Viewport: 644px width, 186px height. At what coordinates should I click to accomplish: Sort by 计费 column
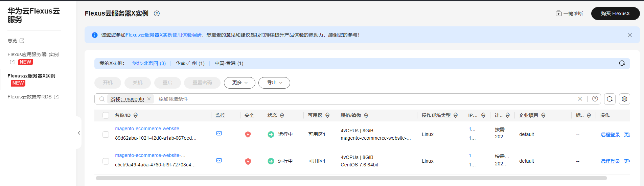(508, 115)
